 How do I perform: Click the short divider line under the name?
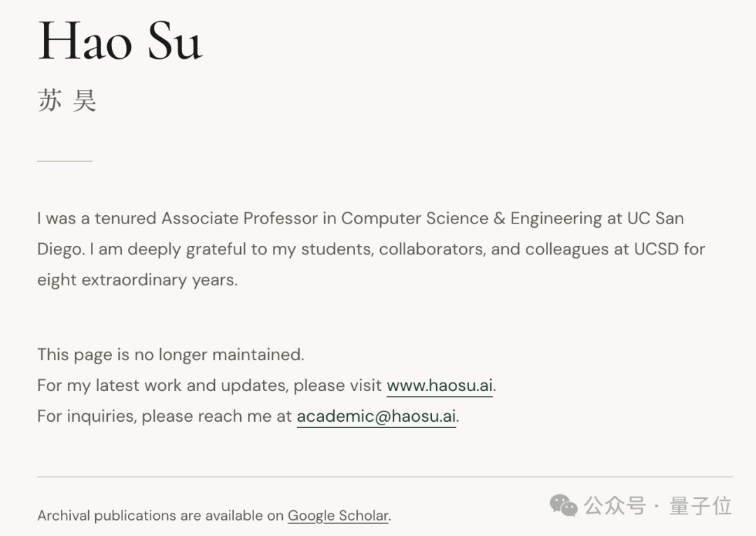(x=64, y=161)
